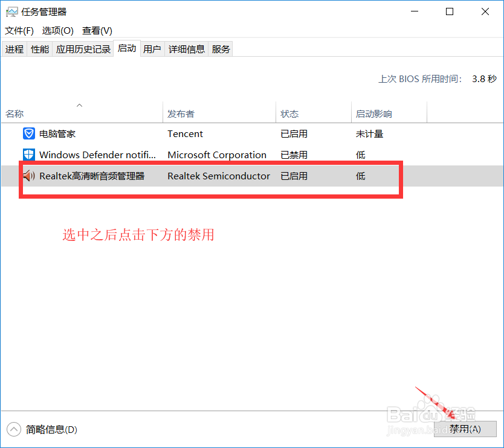Select the 启动 tab
Image resolution: width=504 pixels, height=448 pixels.
tap(127, 48)
